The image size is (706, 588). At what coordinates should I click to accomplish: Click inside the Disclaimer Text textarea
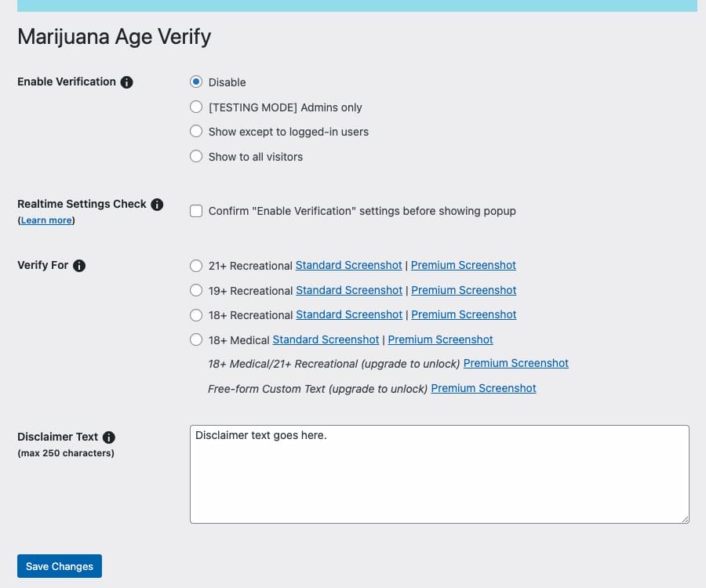coord(439,474)
